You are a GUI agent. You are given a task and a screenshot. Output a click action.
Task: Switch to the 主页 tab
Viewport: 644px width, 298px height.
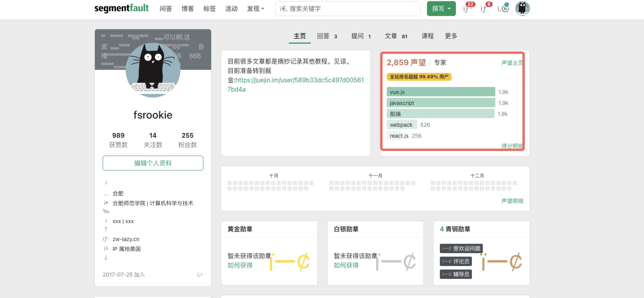(300, 36)
